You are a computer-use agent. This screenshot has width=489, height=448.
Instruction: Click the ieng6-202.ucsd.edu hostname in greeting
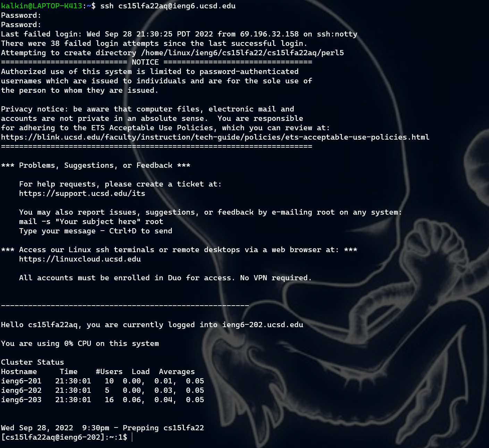tap(262, 325)
